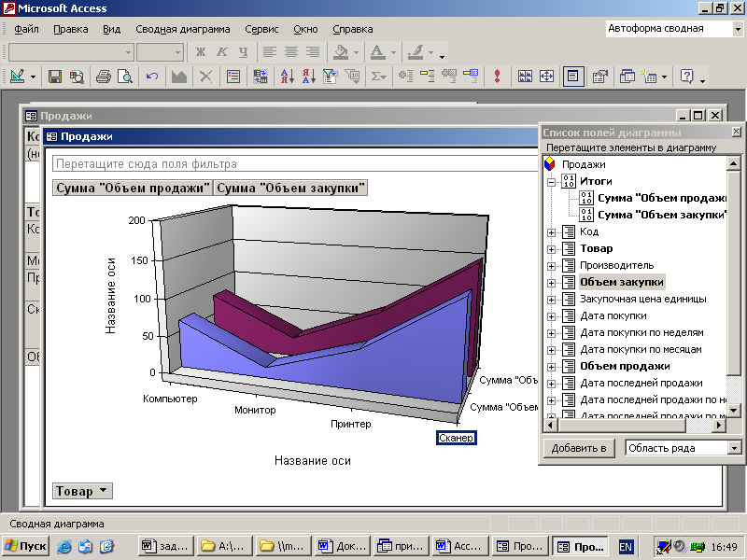Launch Internet Explorer from quick launch
The image size is (747, 560).
[x=64, y=546]
